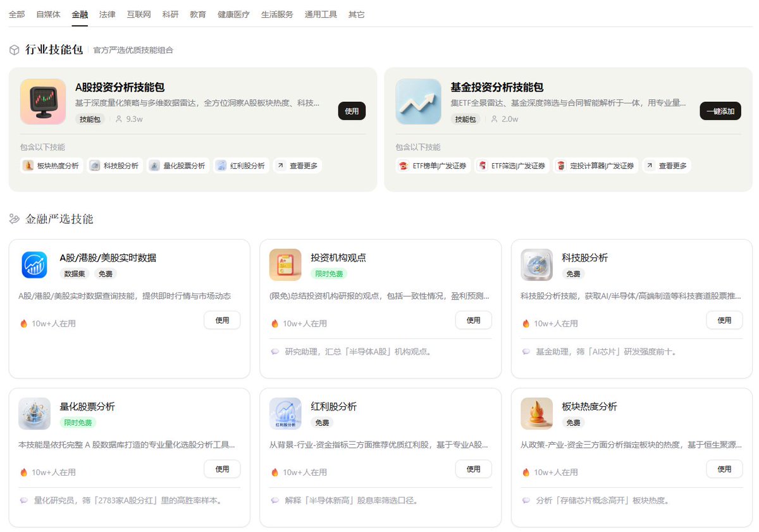Select the A股/港股/美股实时数据 blue chart icon
Viewport: 759px width, 532px height.
(x=35, y=264)
